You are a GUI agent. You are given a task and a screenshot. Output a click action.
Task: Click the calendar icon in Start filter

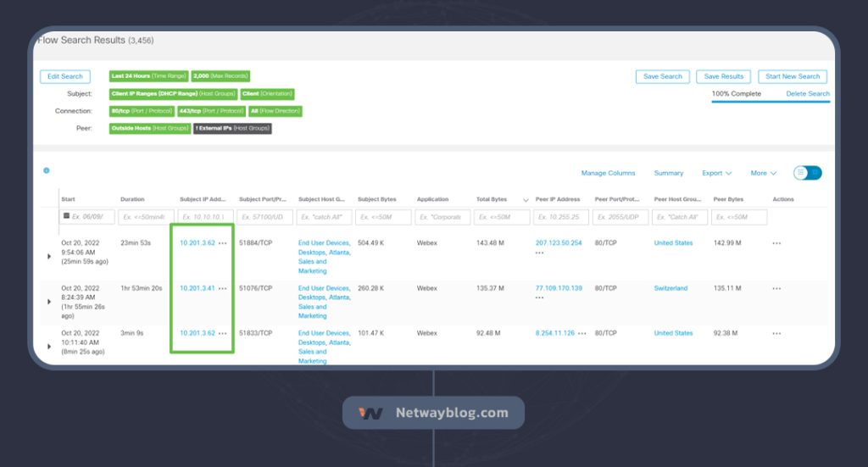pyautogui.click(x=67, y=217)
